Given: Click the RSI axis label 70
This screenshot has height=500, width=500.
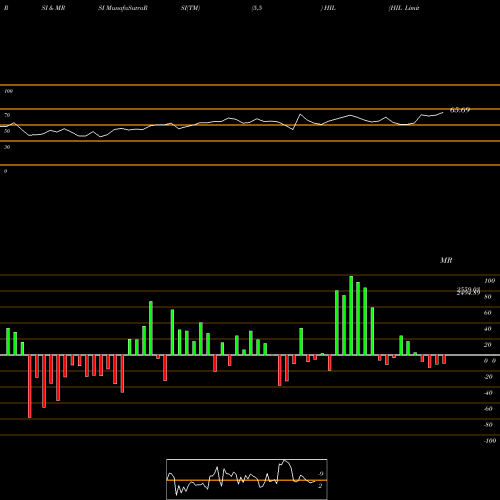Looking at the screenshot, I should click(x=7, y=115).
